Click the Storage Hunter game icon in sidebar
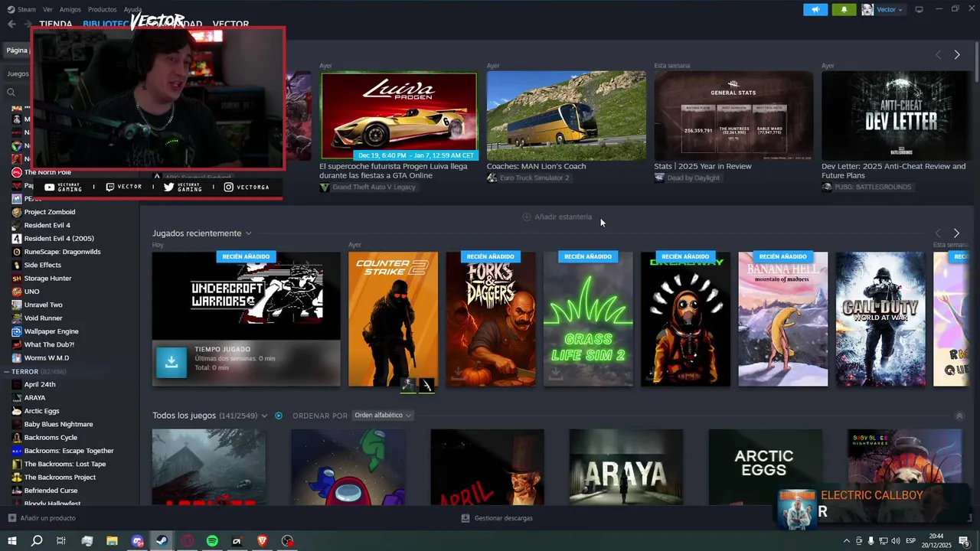The height and width of the screenshot is (551, 980). click(17, 279)
